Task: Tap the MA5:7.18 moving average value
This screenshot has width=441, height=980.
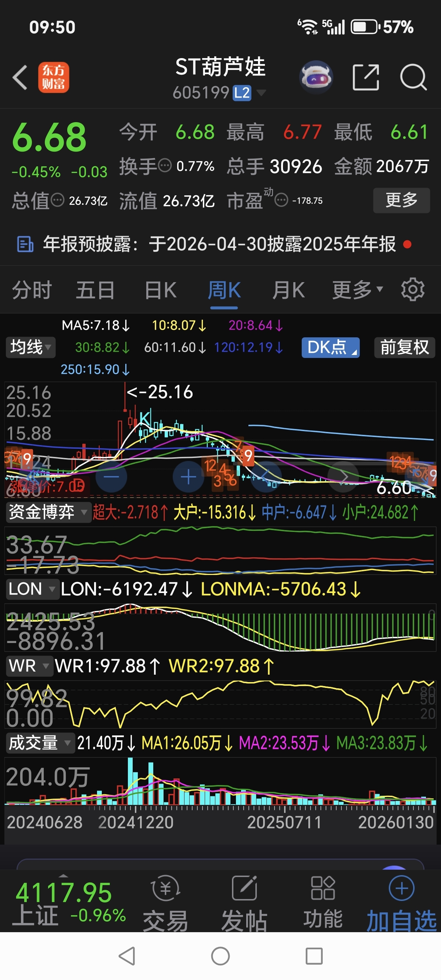Action: pyautogui.click(x=96, y=325)
